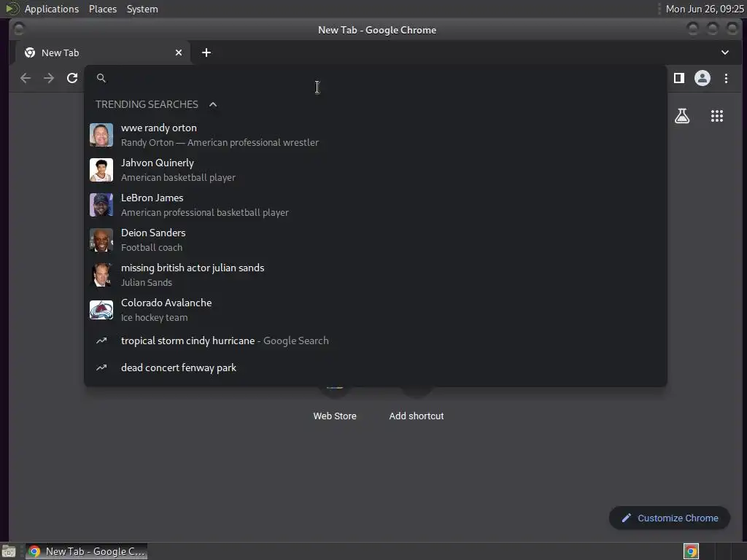
Task: Select the Jahvon Quinerly suggestion
Action: (376, 170)
